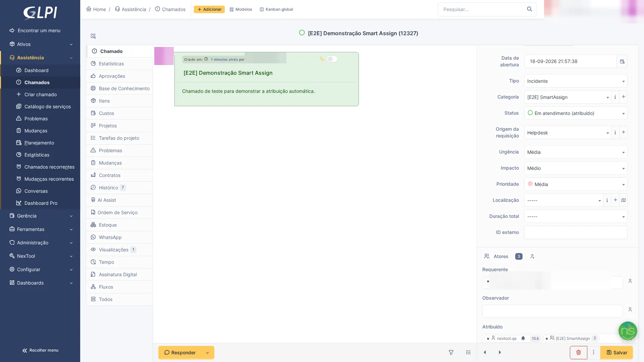Viewport: 644px width, 362px height.
Task: Click the Salvar button
Action: [616, 352]
